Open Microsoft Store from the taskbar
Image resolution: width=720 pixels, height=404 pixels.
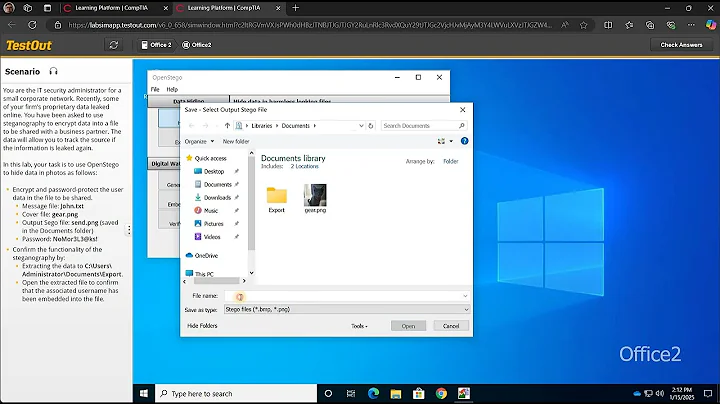(x=418, y=393)
